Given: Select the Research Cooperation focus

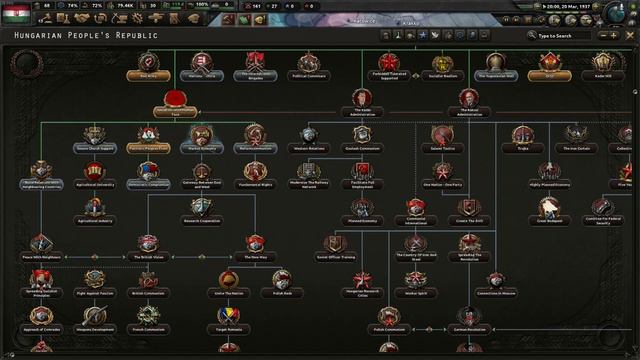Looking at the screenshot, I should click(202, 212).
